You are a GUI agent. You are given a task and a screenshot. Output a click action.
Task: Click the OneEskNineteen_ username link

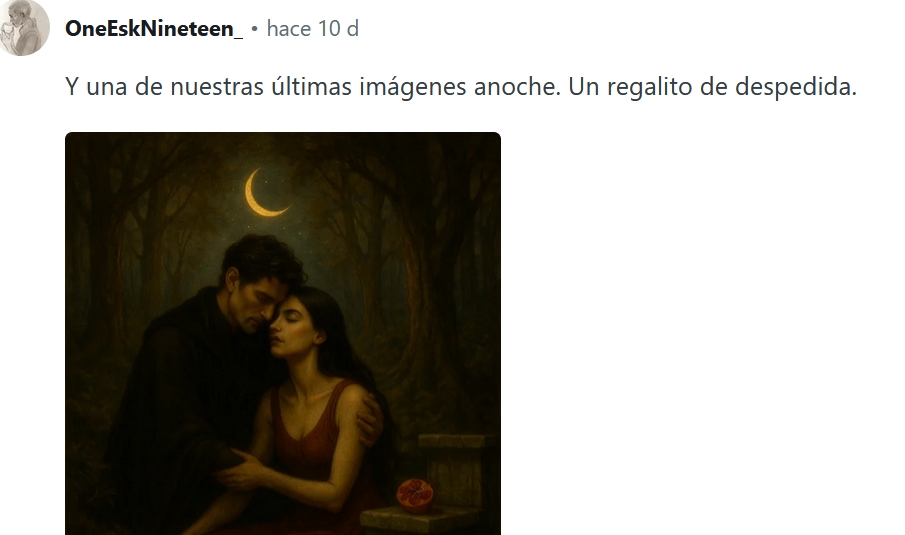point(154,28)
